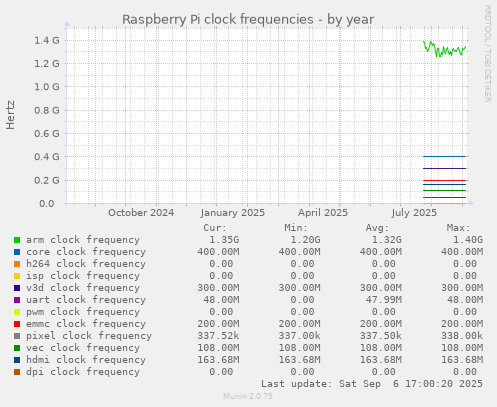
Task: Click vec clock average value 108.00M
Action: coord(381,348)
